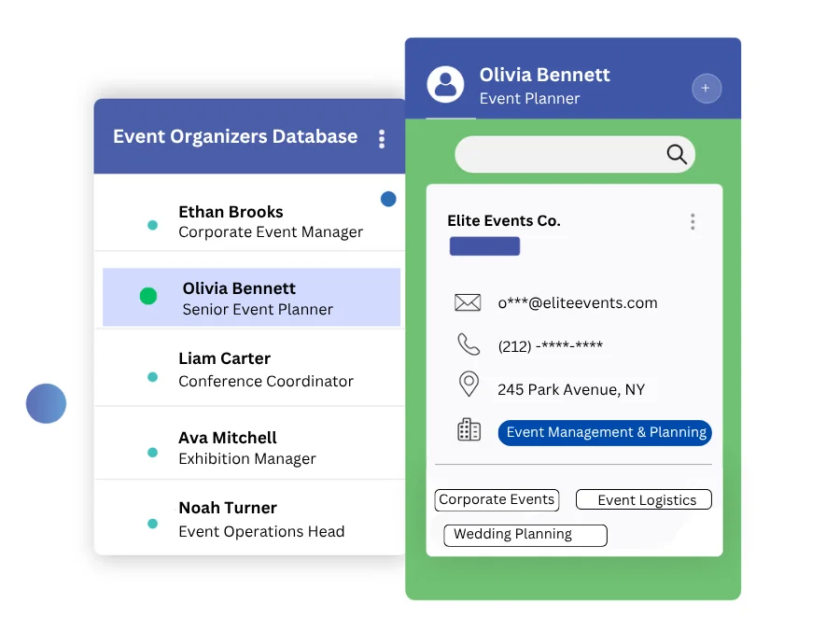This screenshot has width=840, height=630.
Task: Click the teal status dot beside Liam Carter
Action: point(153,377)
